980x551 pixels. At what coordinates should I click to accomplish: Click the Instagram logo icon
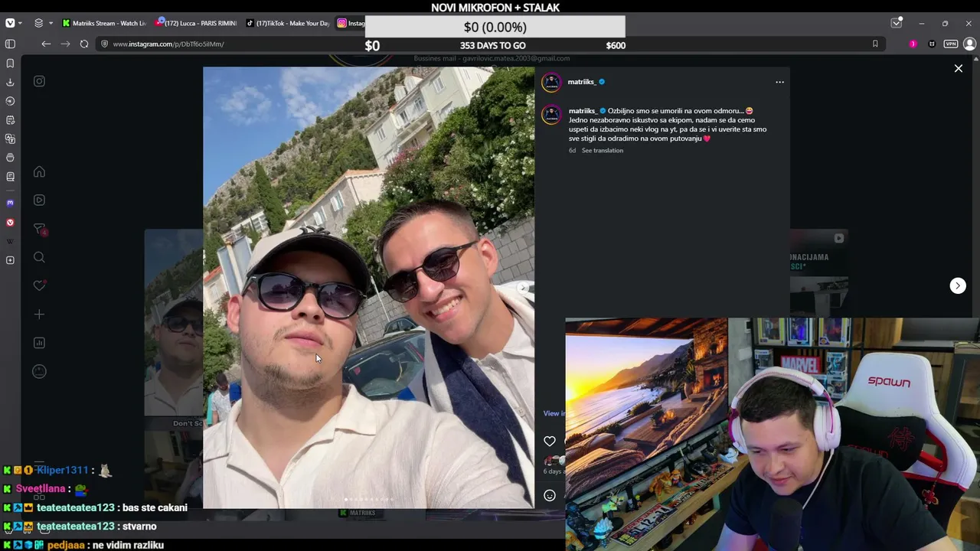(x=39, y=81)
